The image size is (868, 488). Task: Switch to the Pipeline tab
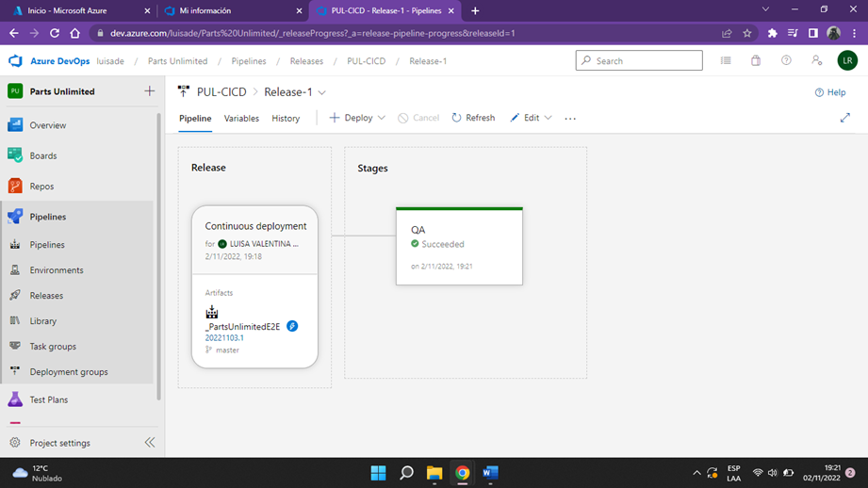tap(195, 118)
